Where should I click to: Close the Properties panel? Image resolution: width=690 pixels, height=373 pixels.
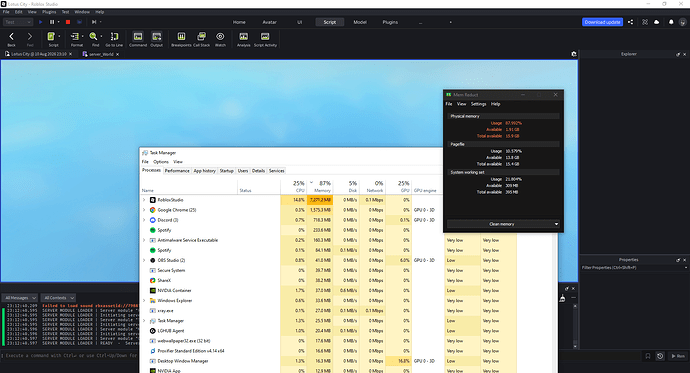click(x=684, y=260)
